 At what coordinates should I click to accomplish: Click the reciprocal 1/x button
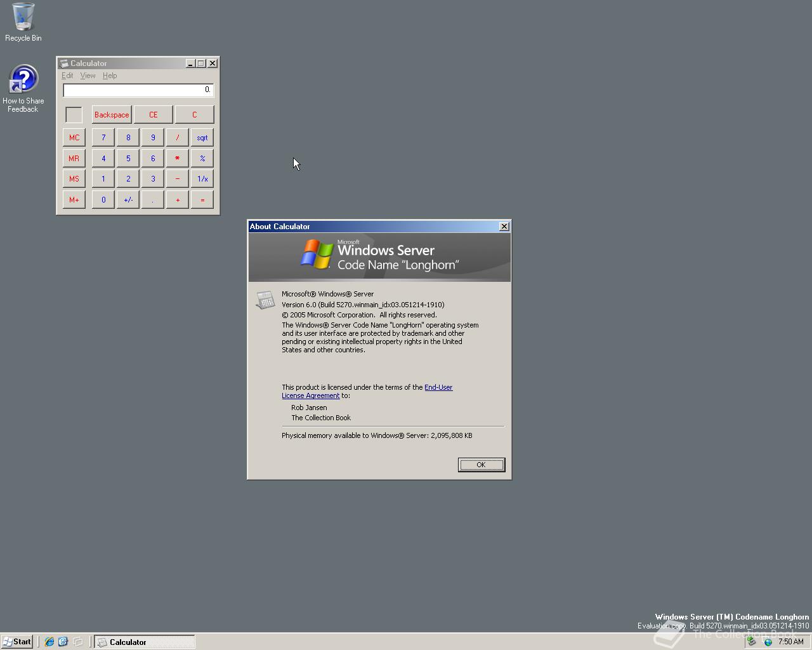coord(202,179)
